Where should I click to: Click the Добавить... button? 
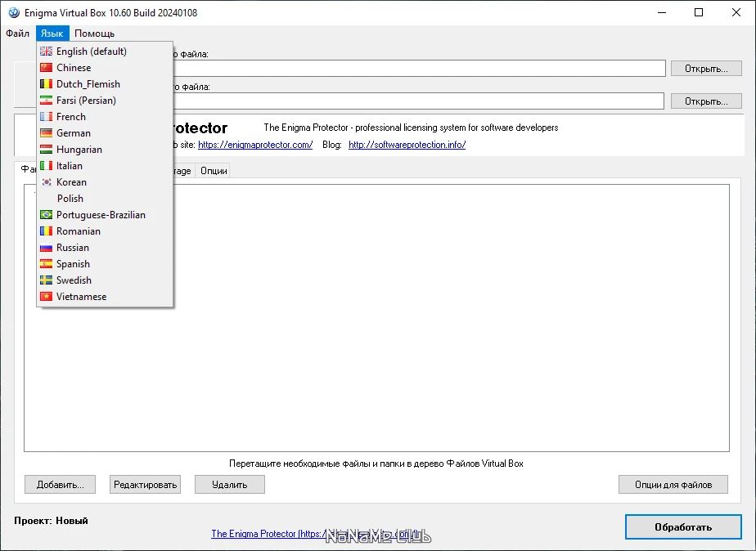pos(61,485)
